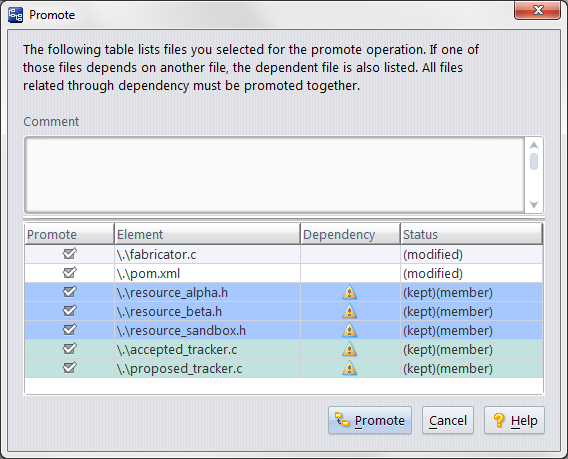Open Help with the question mark button
Screen dimensions: 568x459
(514, 420)
